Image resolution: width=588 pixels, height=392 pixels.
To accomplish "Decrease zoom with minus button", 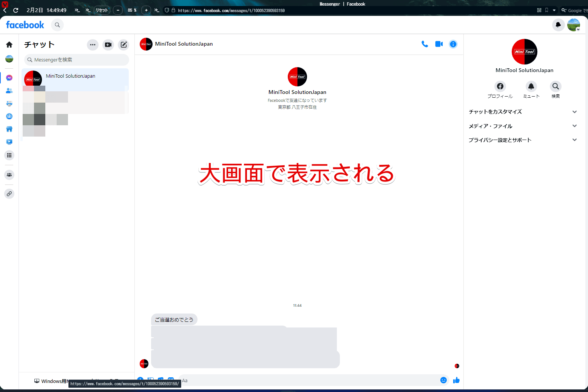I will [118, 10].
